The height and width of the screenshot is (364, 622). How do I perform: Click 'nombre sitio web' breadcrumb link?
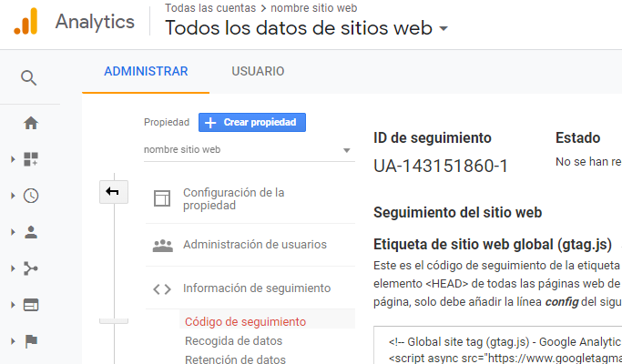314,8
